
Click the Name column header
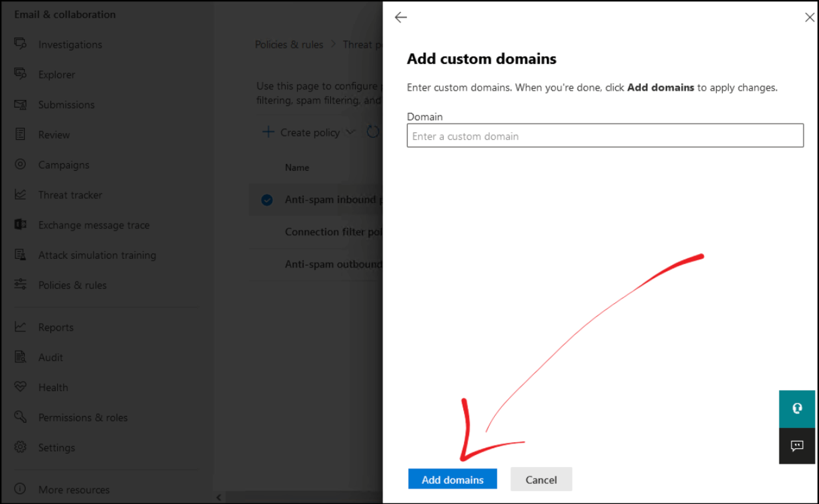(x=297, y=168)
